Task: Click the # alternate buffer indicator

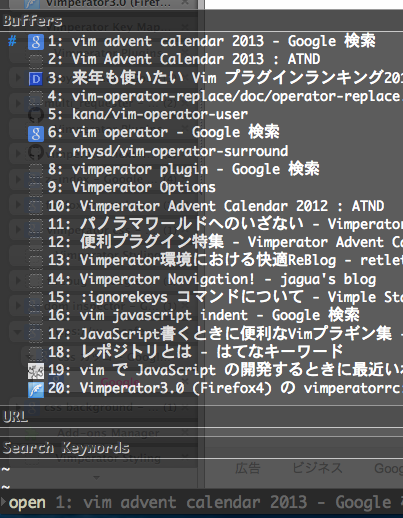Action: (12, 41)
